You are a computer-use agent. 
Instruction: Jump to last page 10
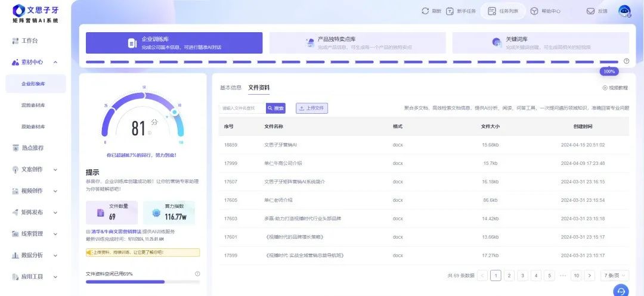click(576, 276)
